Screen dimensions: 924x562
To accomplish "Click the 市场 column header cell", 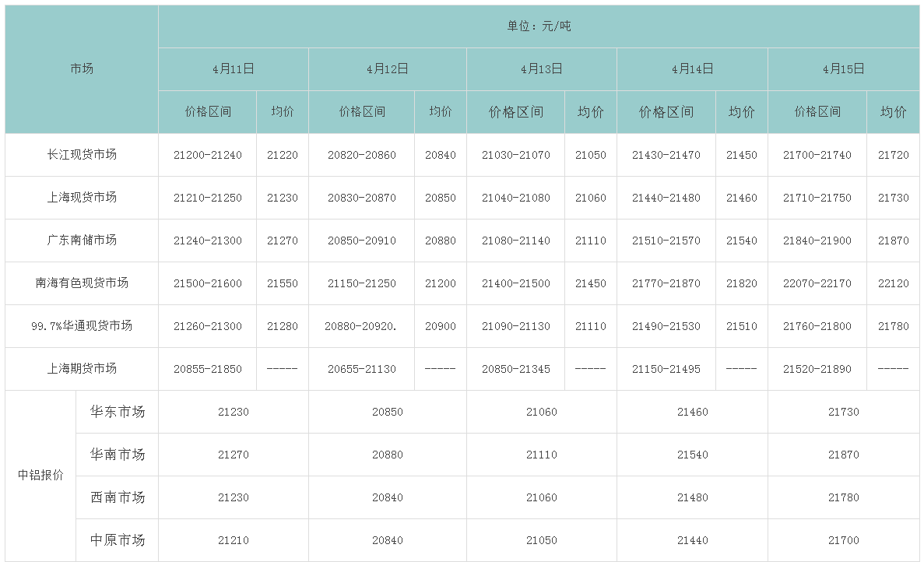I will click(82, 69).
